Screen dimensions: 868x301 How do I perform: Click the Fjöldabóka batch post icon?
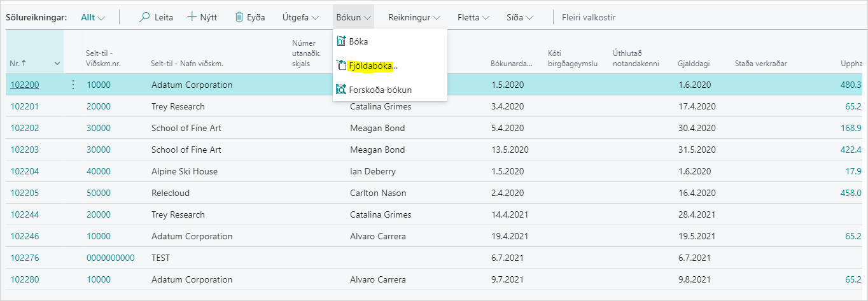341,66
